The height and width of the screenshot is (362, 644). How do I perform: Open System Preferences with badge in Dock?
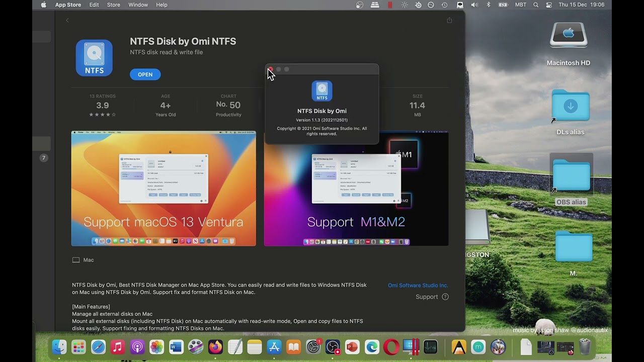(x=313, y=347)
